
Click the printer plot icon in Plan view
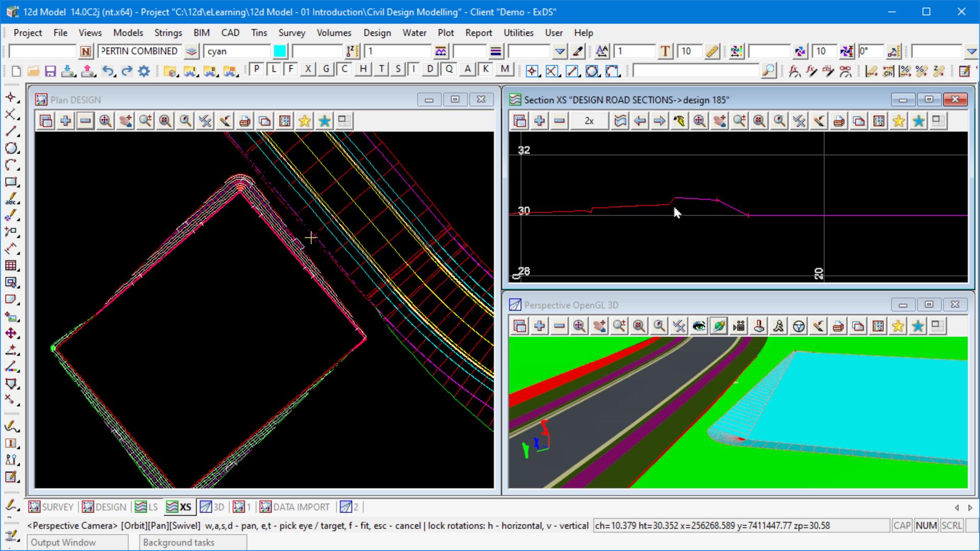tap(245, 121)
